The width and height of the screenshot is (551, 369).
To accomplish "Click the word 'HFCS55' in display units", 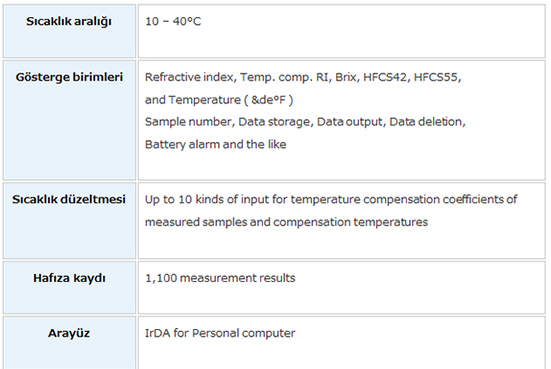I will pyautogui.click(x=436, y=77).
